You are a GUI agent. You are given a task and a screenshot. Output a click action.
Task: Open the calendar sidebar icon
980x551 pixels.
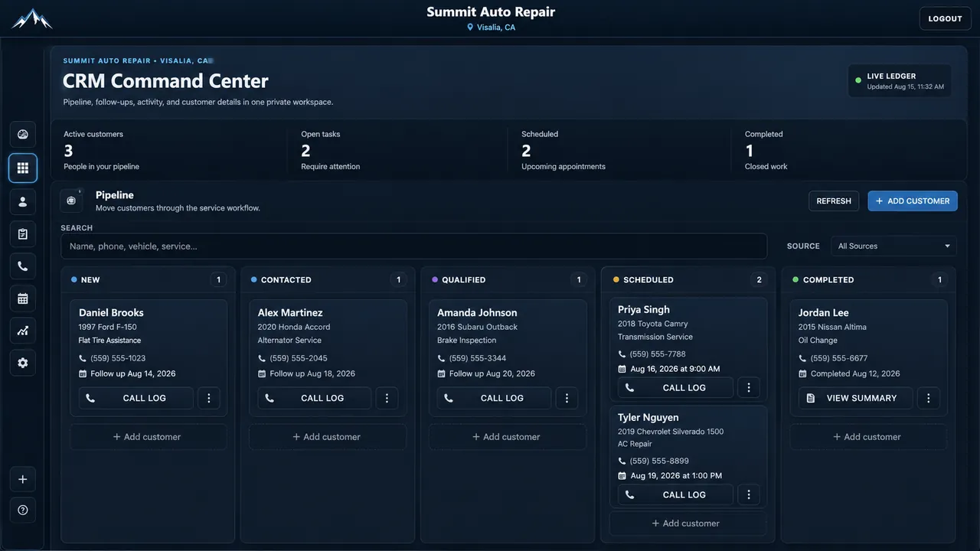point(23,298)
